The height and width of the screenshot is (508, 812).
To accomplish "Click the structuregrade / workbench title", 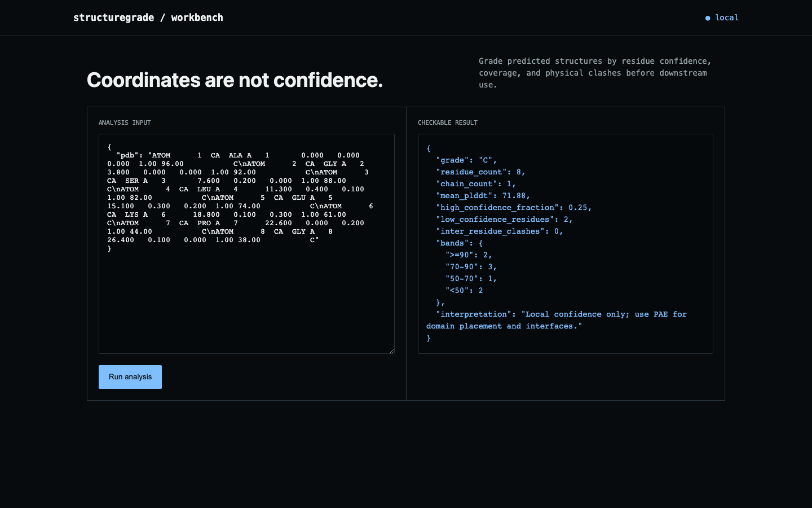I will 148,17.
